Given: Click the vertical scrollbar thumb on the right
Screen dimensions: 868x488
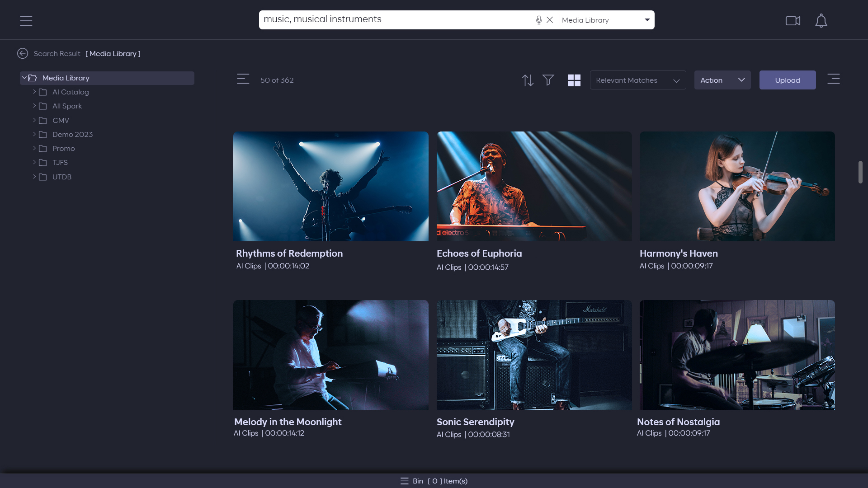Looking at the screenshot, I should [x=860, y=172].
